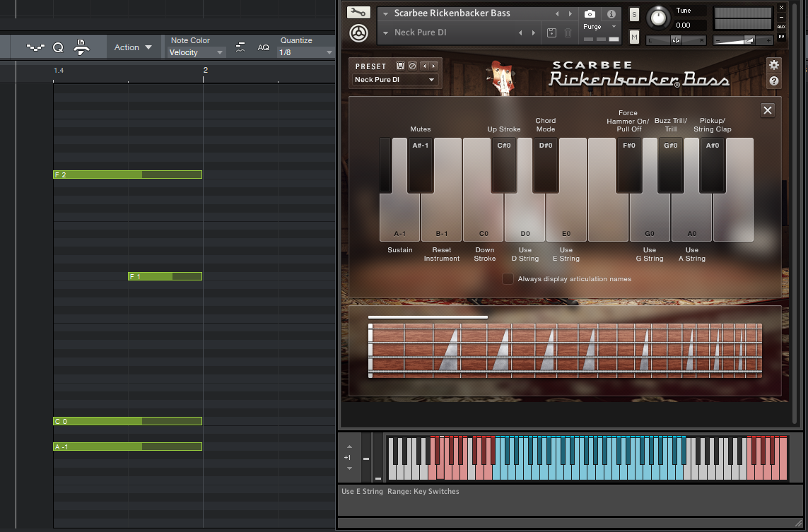
Task: Open the Quantize 1/8 dropdown
Action: 306,52
